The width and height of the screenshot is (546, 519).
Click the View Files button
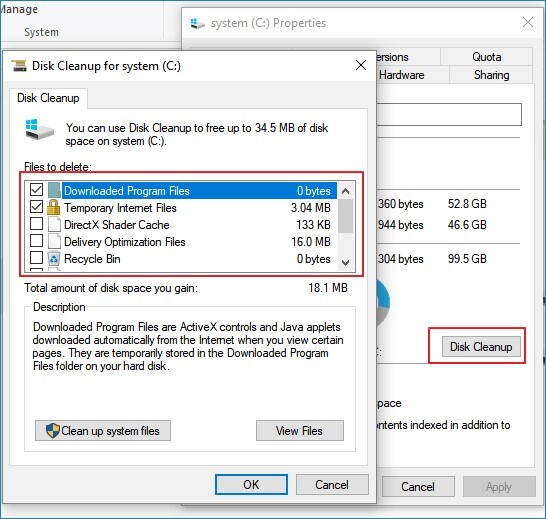pos(300,431)
